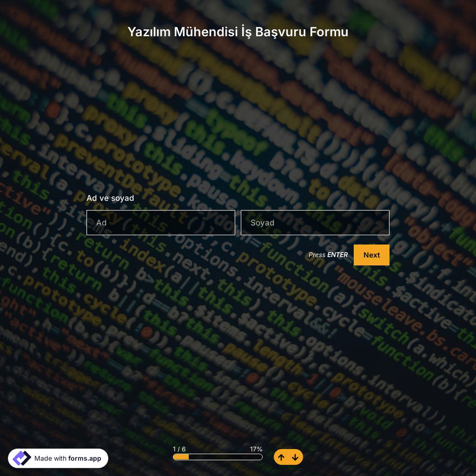Tap the yellow navigation pill's right arrow

(x=296, y=457)
